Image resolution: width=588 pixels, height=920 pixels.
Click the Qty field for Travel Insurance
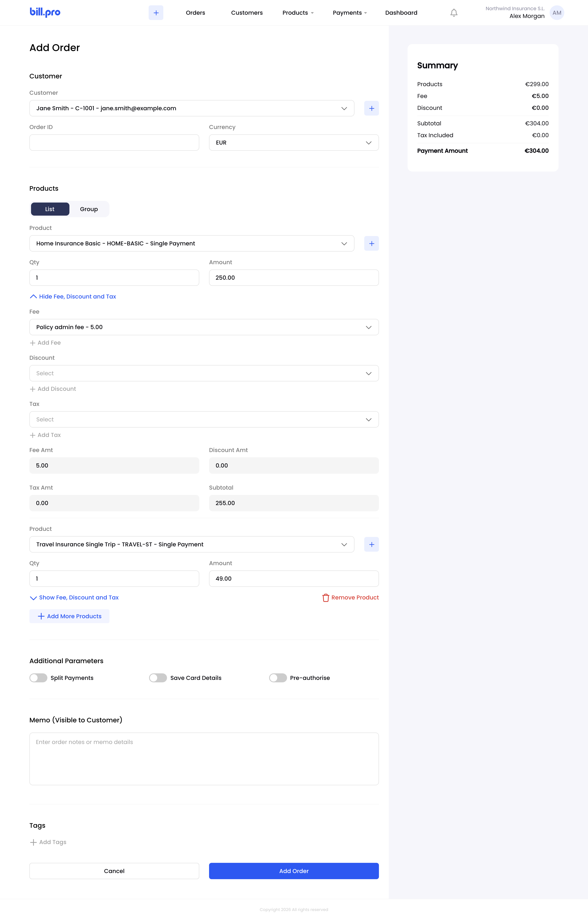point(114,579)
